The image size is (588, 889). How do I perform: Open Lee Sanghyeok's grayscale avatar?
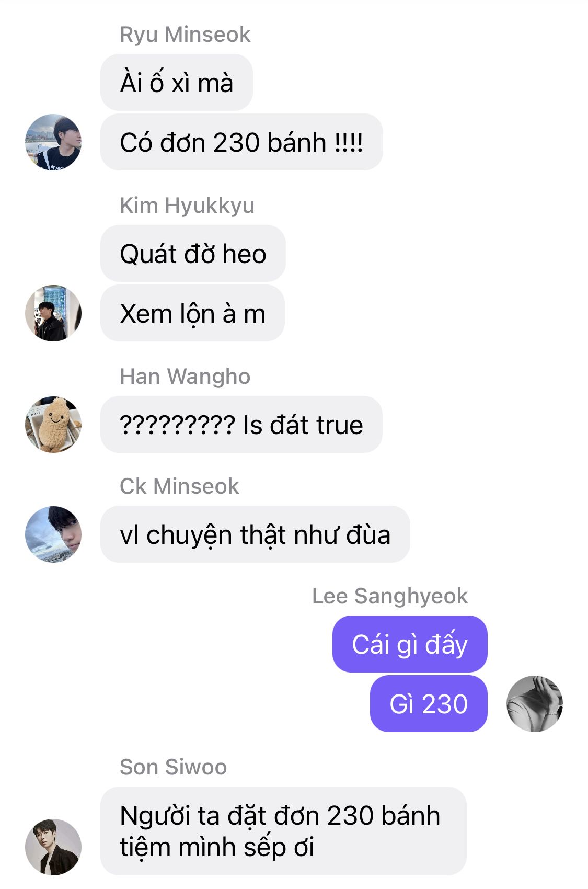(534, 703)
